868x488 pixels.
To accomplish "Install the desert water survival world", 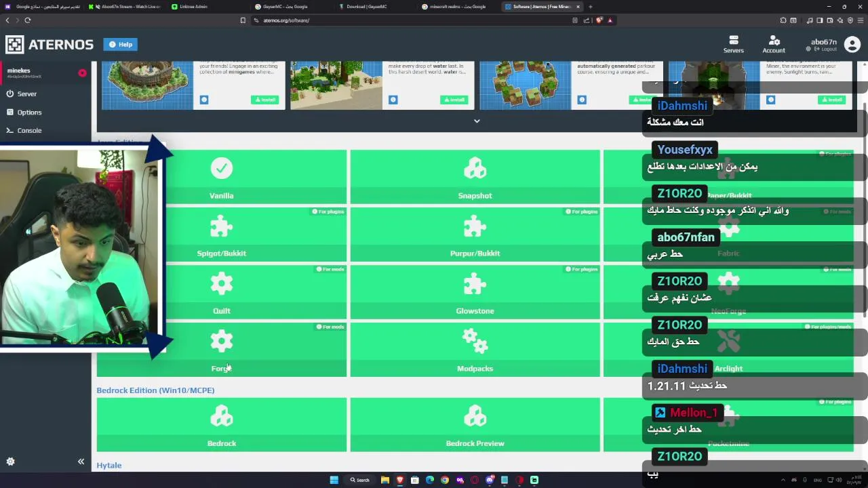I will tap(454, 100).
